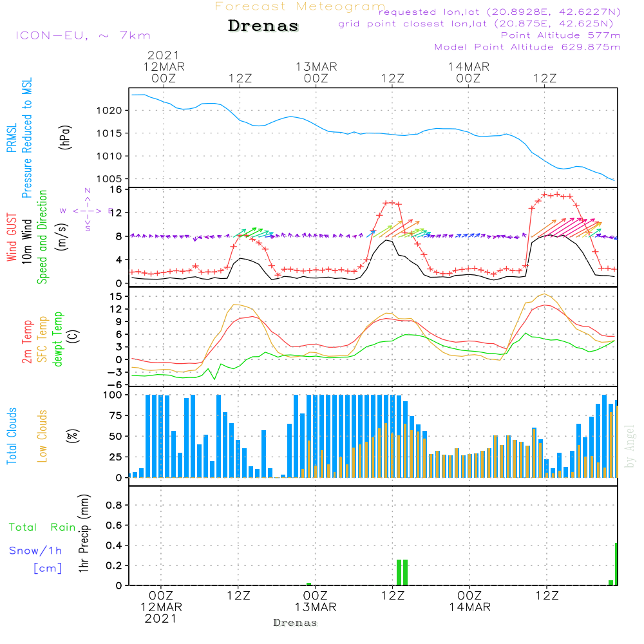Click the "Forecast Meteogram" heading
Screen dimensions: 644x644
[x=300, y=6]
